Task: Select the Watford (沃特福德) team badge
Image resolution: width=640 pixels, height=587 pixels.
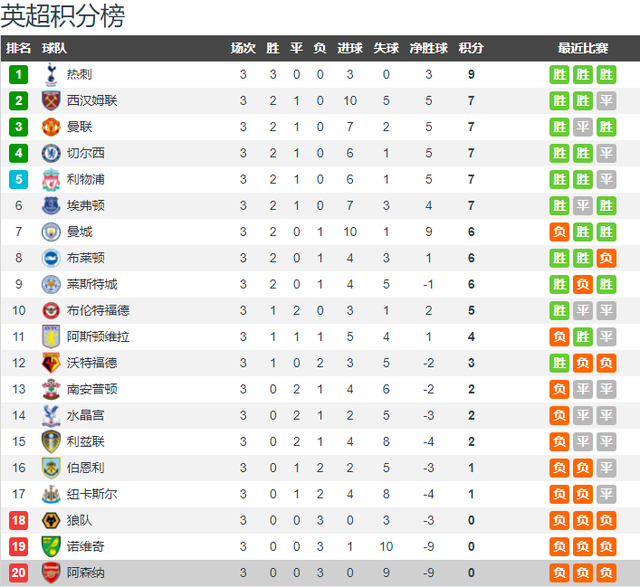Action: coord(51,363)
